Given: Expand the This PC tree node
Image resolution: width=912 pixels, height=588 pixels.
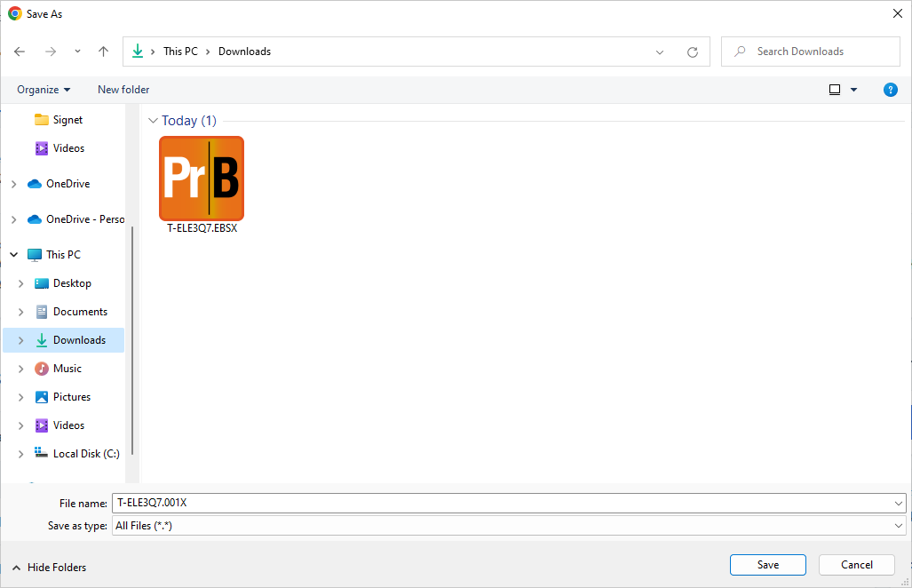Looking at the screenshot, I should click(x=13, y=255).
